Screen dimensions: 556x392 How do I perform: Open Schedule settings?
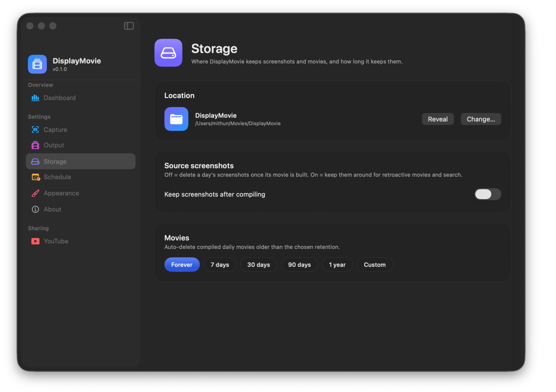pos(81,177)
